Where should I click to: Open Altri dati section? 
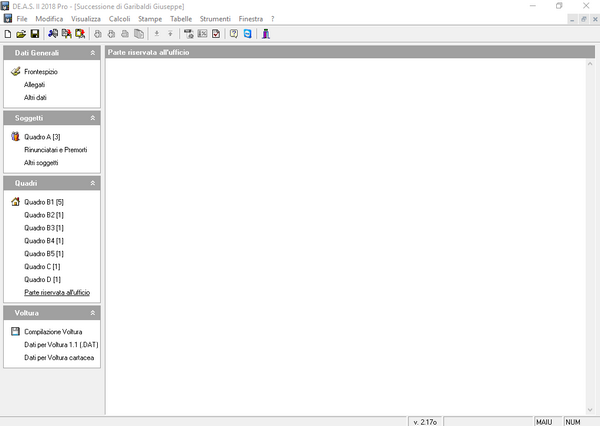(35, 98)
